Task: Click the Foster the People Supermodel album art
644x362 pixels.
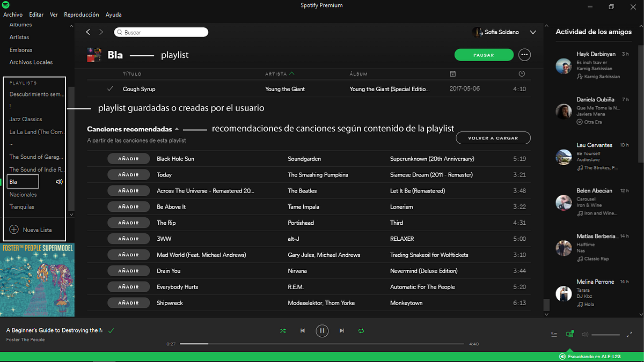Action: (x=37, y=280)
